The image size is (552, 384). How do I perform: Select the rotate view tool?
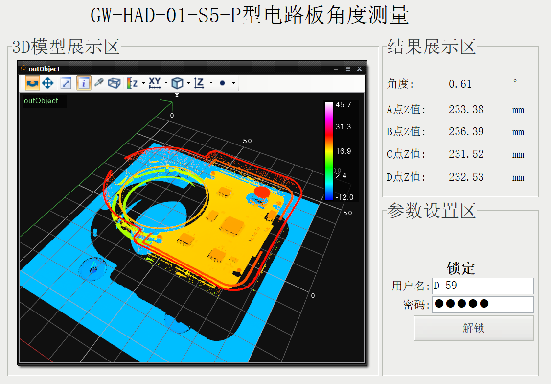point(32,83)
